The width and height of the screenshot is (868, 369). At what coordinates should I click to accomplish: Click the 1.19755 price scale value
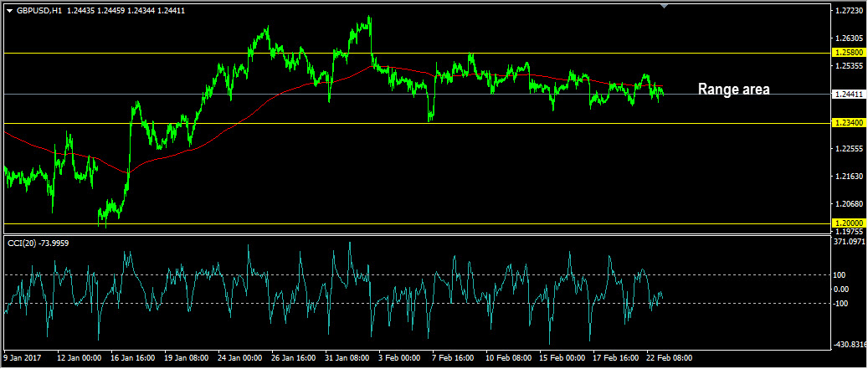coord(849,231)
